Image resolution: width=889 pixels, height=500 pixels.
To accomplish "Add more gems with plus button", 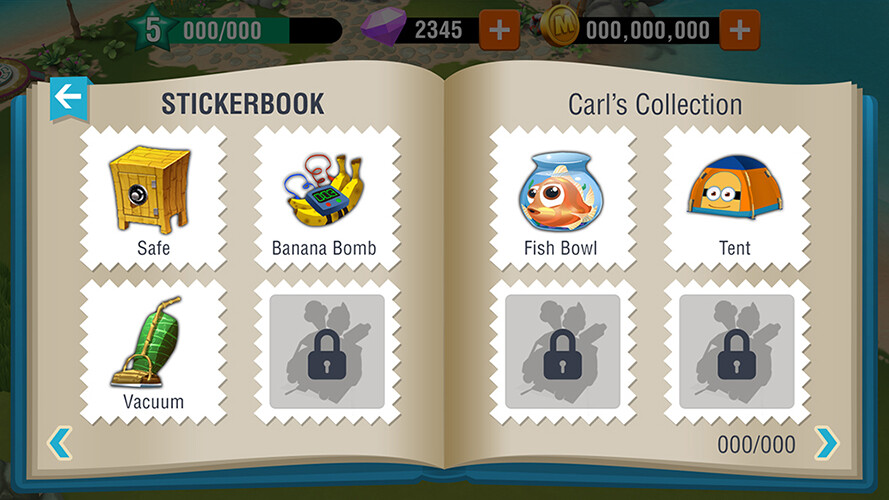I will (499, 29).
